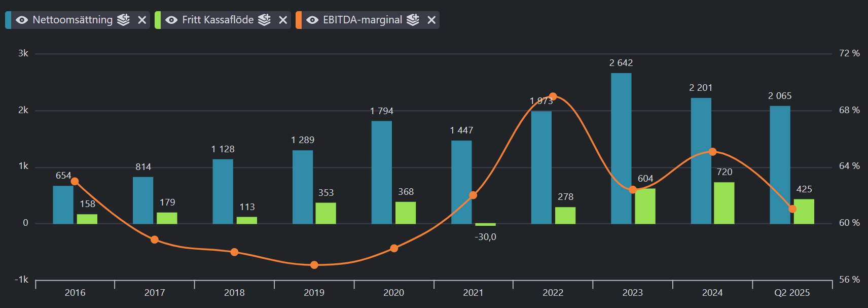Click the Nettoomsättning legend label
Image resolution: width=868 pixels, height=308 pixels.
73,20
